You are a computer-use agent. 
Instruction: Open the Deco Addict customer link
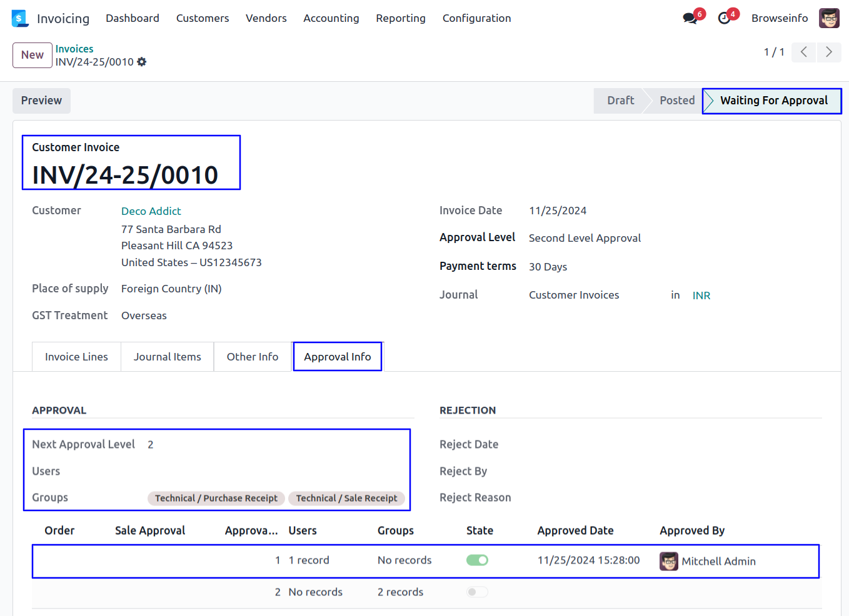click(x=151, y=211)
